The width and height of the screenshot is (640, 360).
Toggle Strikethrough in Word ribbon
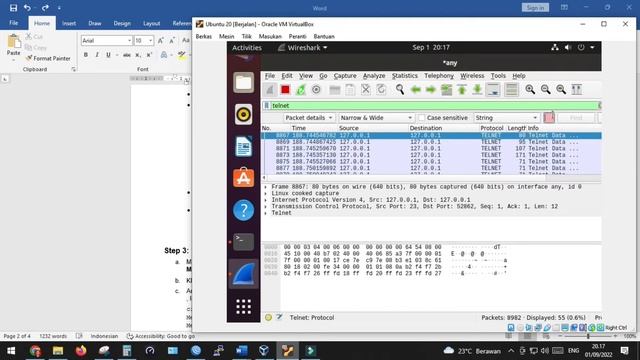(x=127, y=55)
